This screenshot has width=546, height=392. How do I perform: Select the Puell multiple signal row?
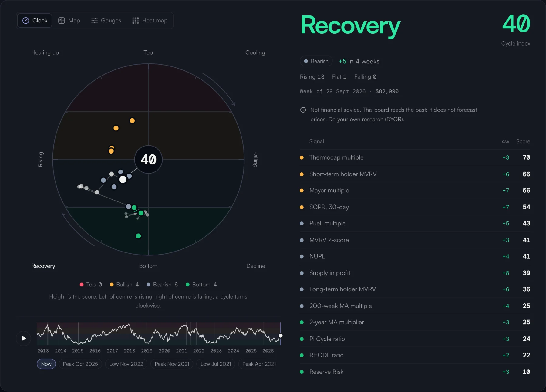click(x=415, y=223)
